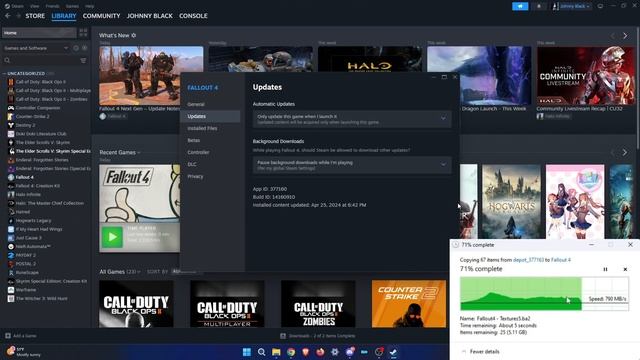Open Controller Companion in library list
640x360 pixels.
coord(38,108)
